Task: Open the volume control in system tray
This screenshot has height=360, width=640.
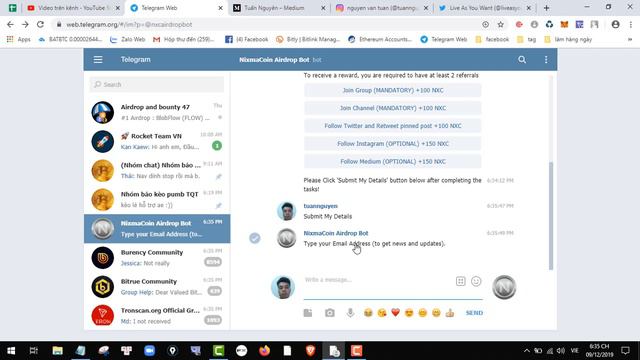Action: [x=561, y=351]
